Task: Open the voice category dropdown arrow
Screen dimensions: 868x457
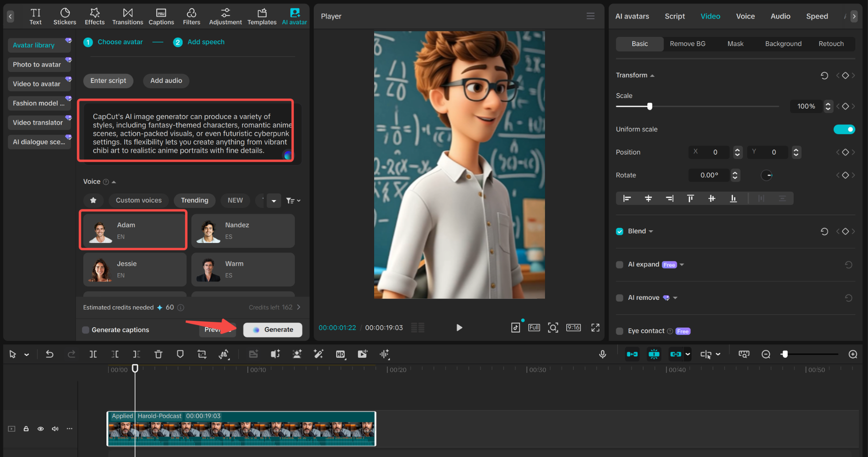Action: 274,201
